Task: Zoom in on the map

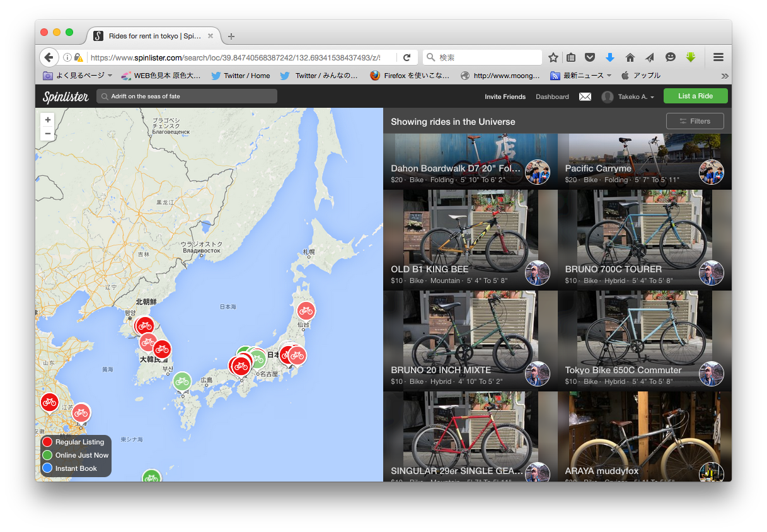Action: tap(48, 120)
